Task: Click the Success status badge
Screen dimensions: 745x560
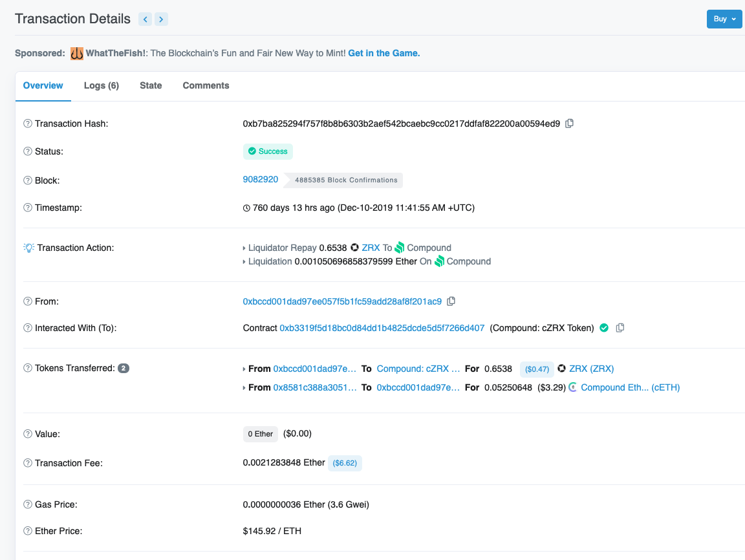Action: (x=268, y=151)
